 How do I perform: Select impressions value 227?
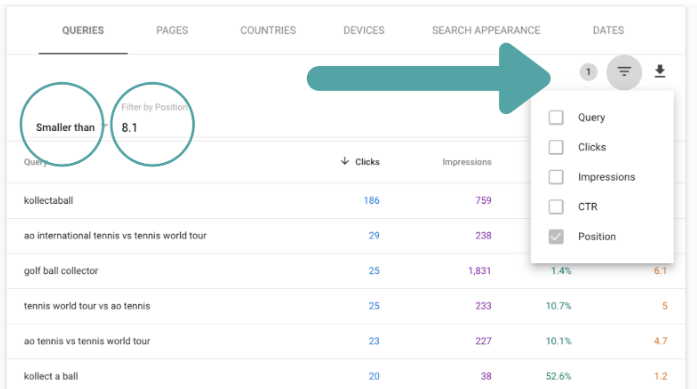point(483,341)
